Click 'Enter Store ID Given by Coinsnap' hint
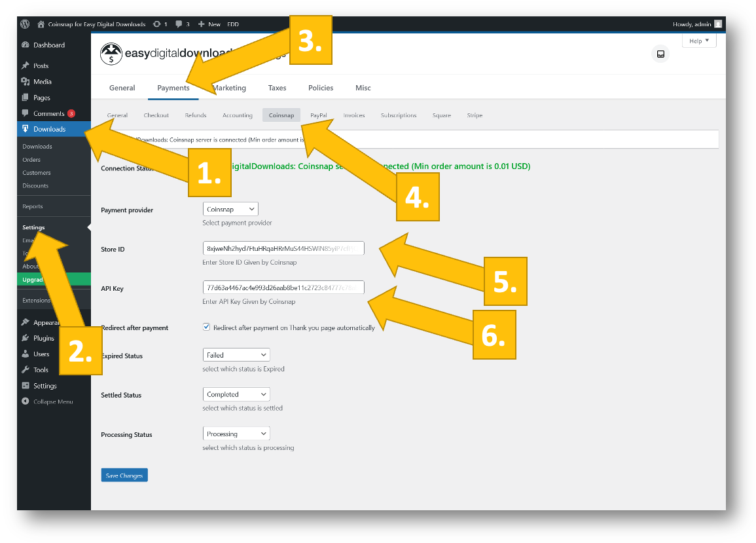The width and height of the screenshot is (756, 543). tap(250, 262)
